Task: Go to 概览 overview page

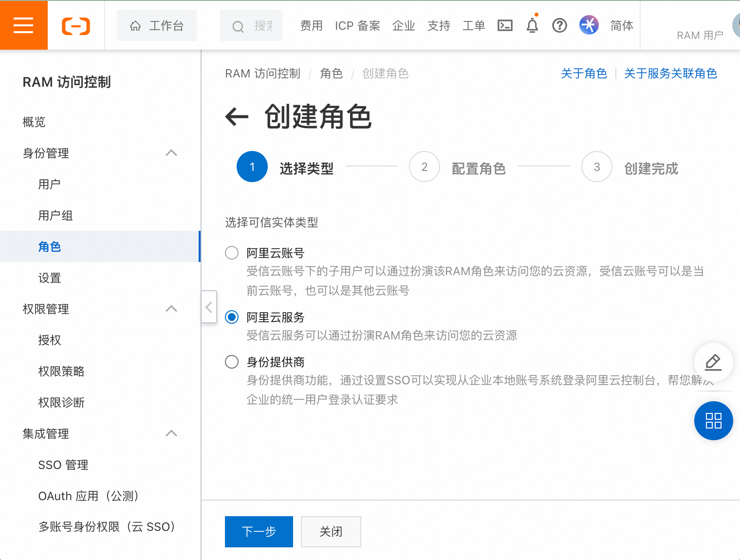Action: click(x=34, y=122)
